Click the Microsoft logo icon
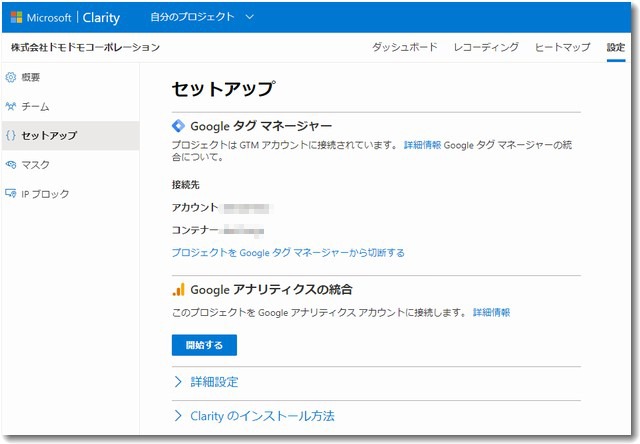This screenshot has height=444, width=640. pyautogui.click(x=16, y=17)
